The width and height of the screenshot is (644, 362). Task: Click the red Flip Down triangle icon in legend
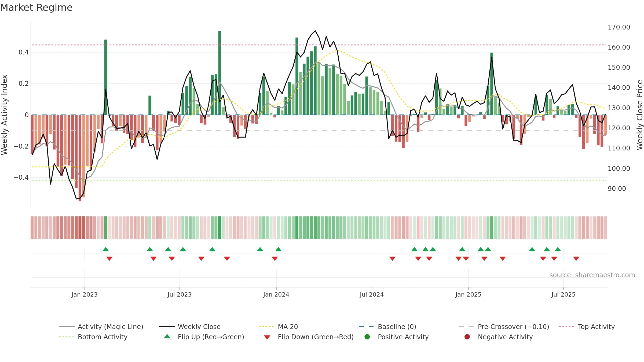click(x=267, y=337)
